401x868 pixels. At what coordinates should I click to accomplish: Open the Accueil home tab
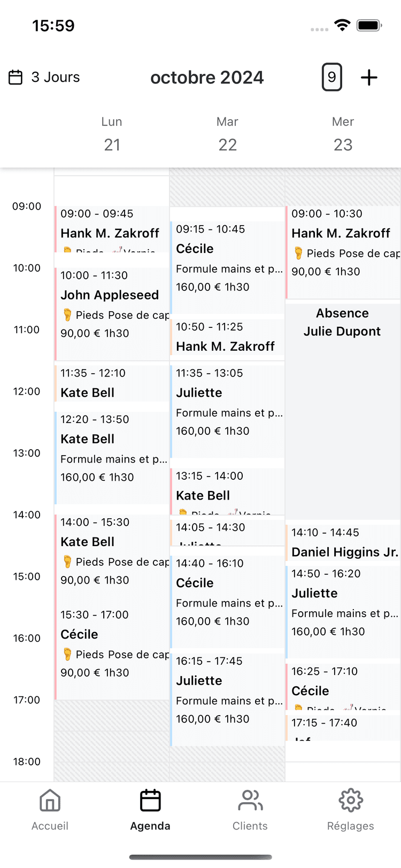click(x=50, y=810)
